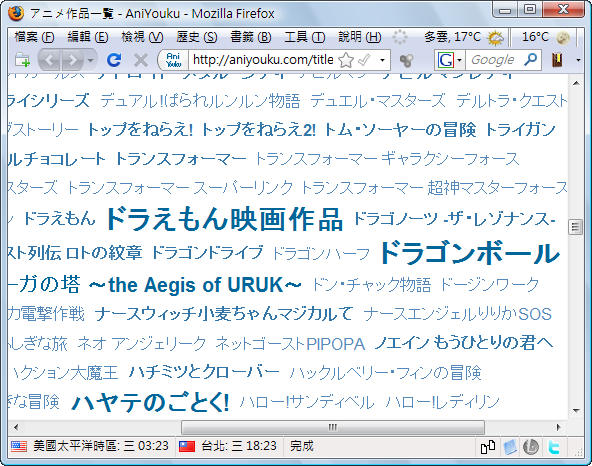Open the 歷史 (S) menu

(x=196, y=37)
